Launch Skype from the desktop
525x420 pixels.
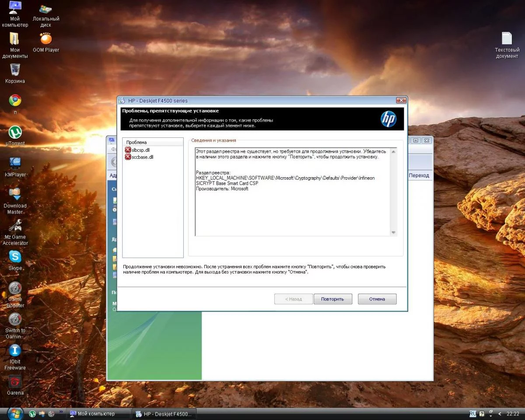tap(15, 260)
